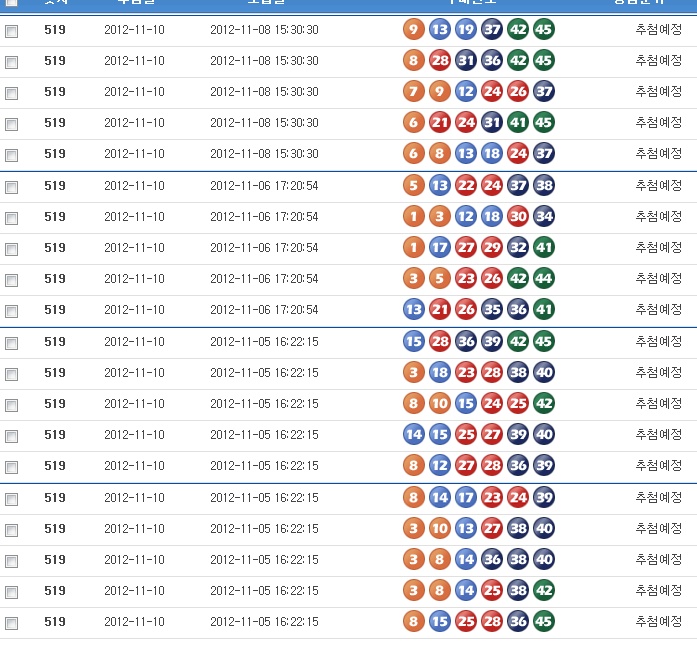Screen dimensions: 697x650
Task: Select the red number 29 ball
Action: 491,247
